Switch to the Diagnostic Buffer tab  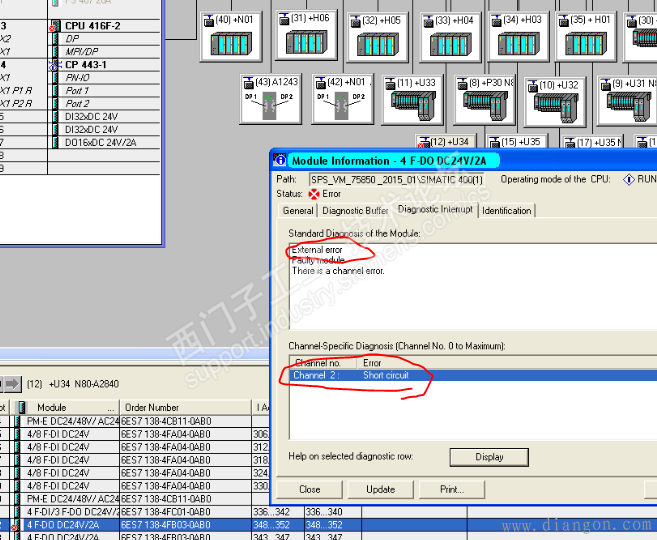pyautogui.click(x=356, y=211)
